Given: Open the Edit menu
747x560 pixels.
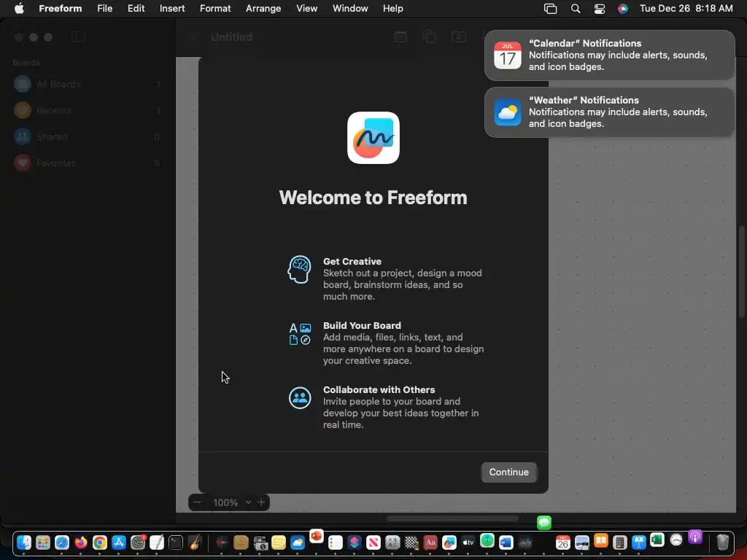Looking at the screenshot, I should coord(136,9).
